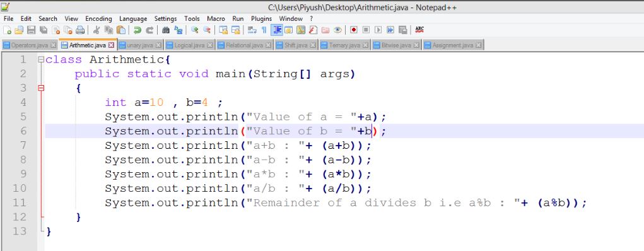
Task: Open the Search menu
Action: pos(48,18)
